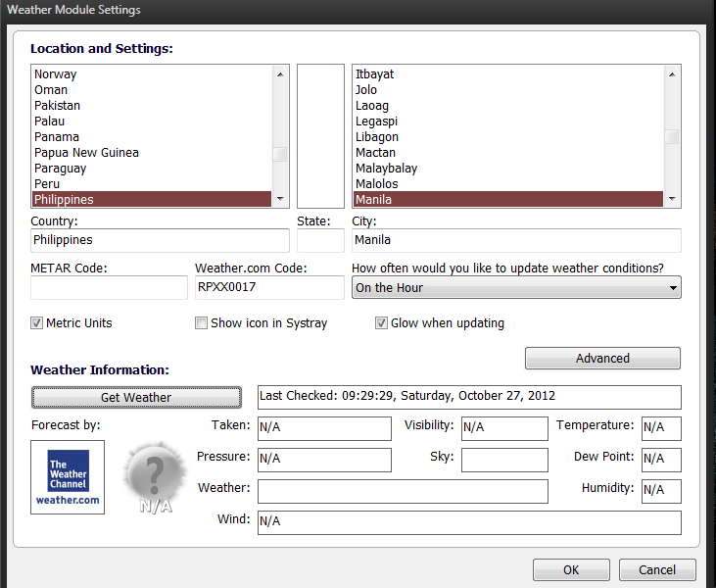Enable Show icon in Systray
The width and height of the screenshot is (716, 588).
(202, 323)
